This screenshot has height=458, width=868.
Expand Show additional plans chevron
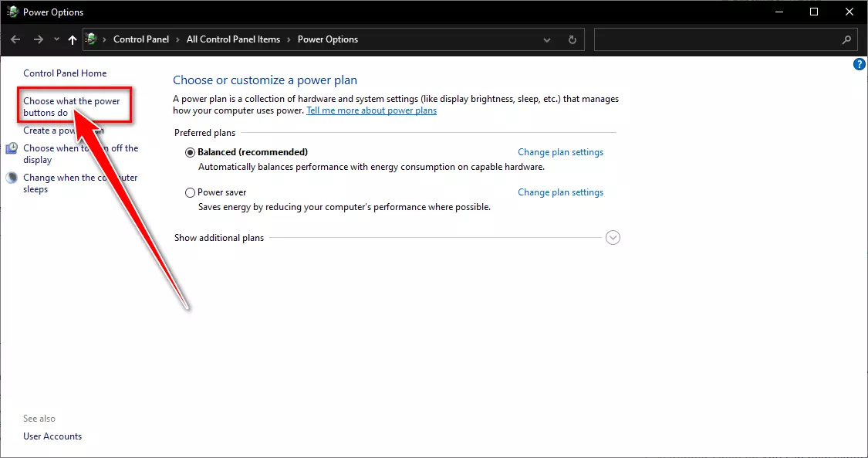(613, 238)
